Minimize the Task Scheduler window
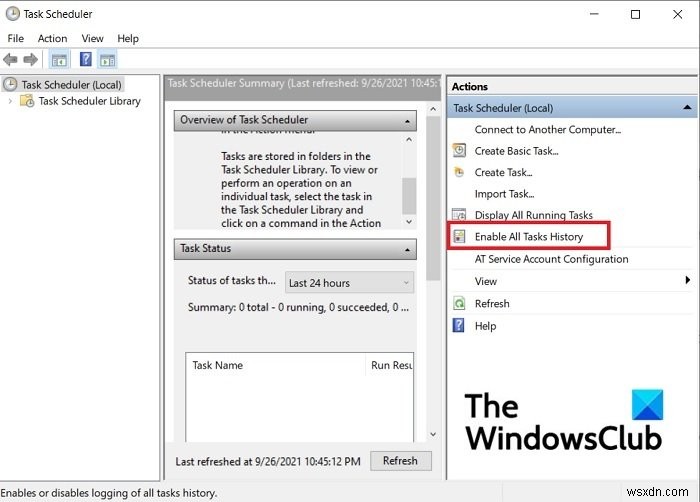This screenshot has width=700, height=502. pyautogui.click(x=594, y=14)
